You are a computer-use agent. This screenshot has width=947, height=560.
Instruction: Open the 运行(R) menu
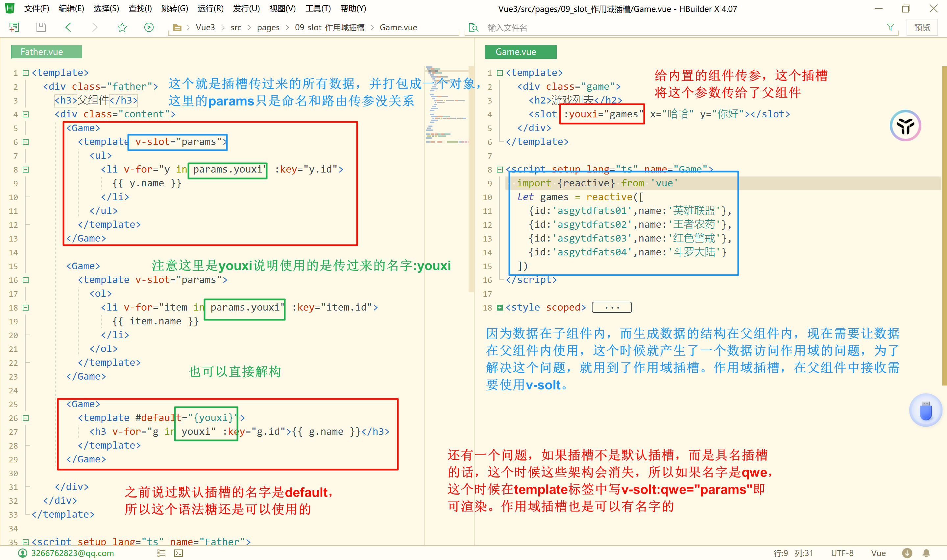[210, 8]
